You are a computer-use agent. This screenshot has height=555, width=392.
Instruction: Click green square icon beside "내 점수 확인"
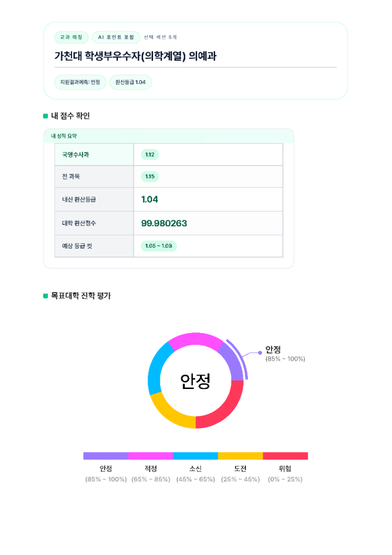pyautogui.click(x=46, y=116)
